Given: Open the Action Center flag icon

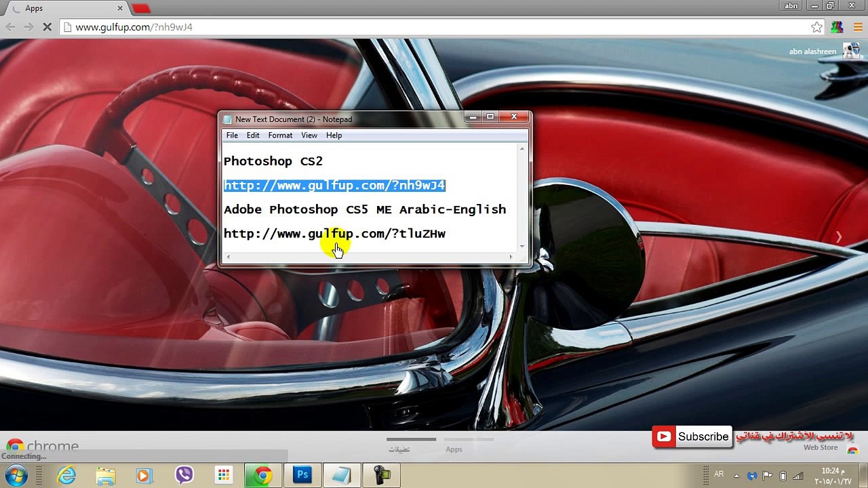Looking at the screenshot, I should point(768,475).
